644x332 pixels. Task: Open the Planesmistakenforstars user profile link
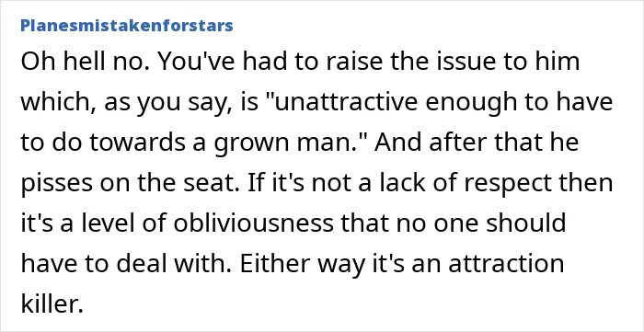pyautogui.click(x=127, y=26)
